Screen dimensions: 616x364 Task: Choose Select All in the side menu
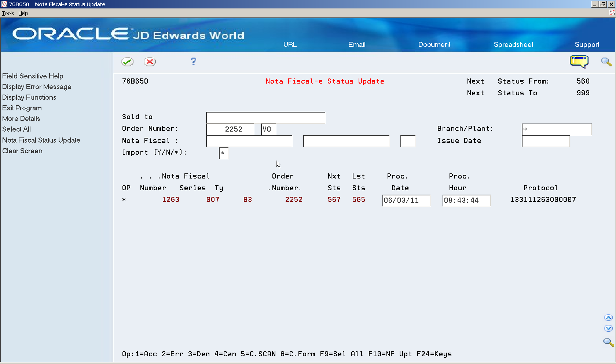coord(16,129)
